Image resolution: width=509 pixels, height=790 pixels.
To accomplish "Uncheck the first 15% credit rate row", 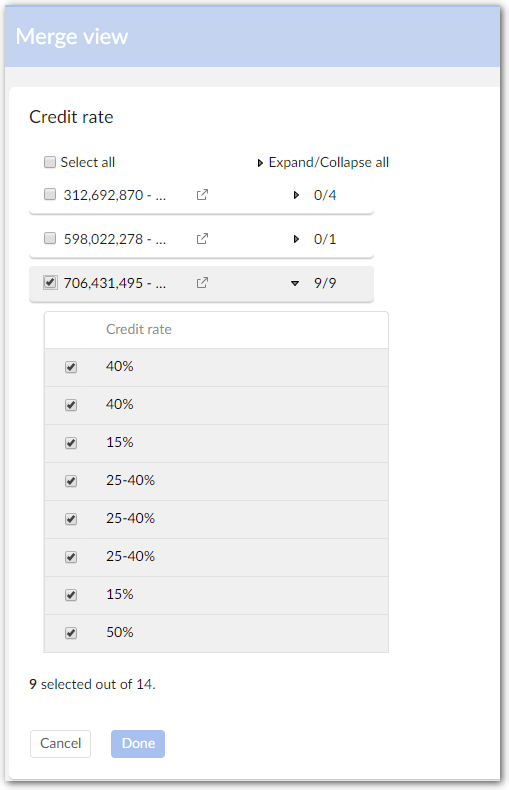I will [71, 443].
